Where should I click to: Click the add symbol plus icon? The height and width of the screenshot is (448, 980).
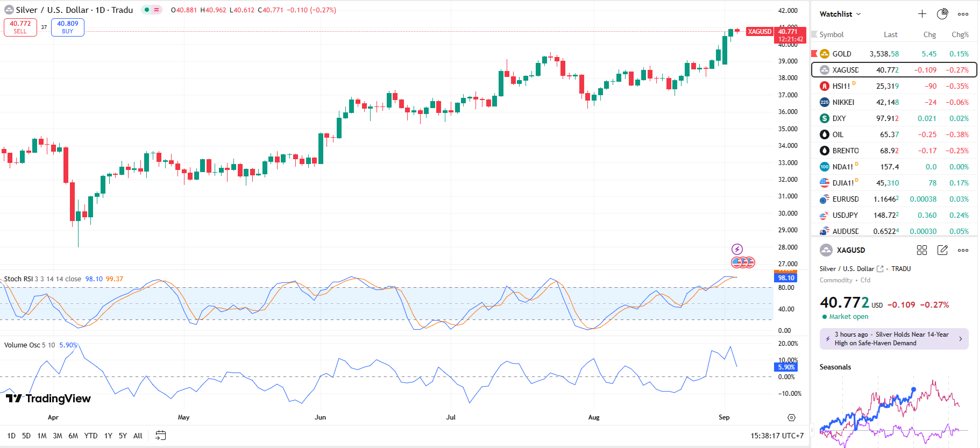[922, 14]
